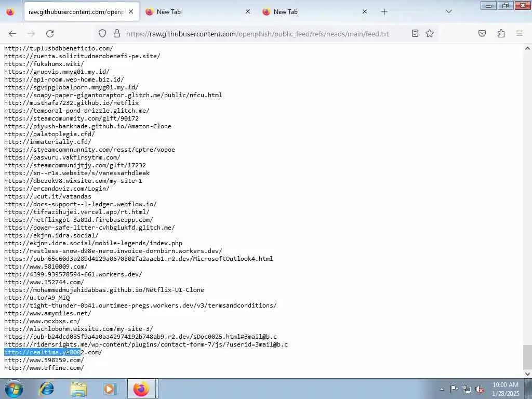The image size is (532, 399).
Task: Open Windows Explorer folder in taskbar
Action: [78, 389]
